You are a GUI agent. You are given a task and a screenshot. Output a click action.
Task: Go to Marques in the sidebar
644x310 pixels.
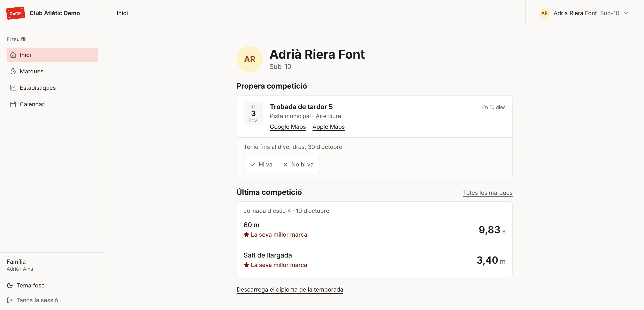point(52,71)
